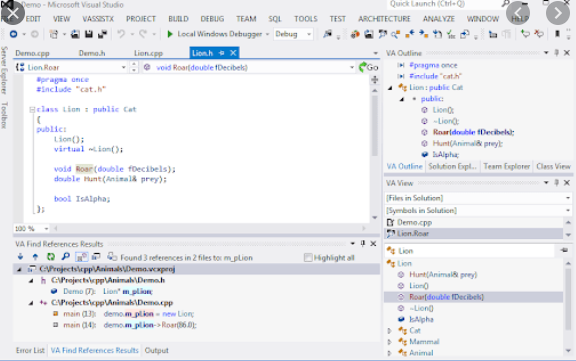This screenshot has height=361, width=576.
Task: Pin the VA View panel
Action: [x=557, y=183]
